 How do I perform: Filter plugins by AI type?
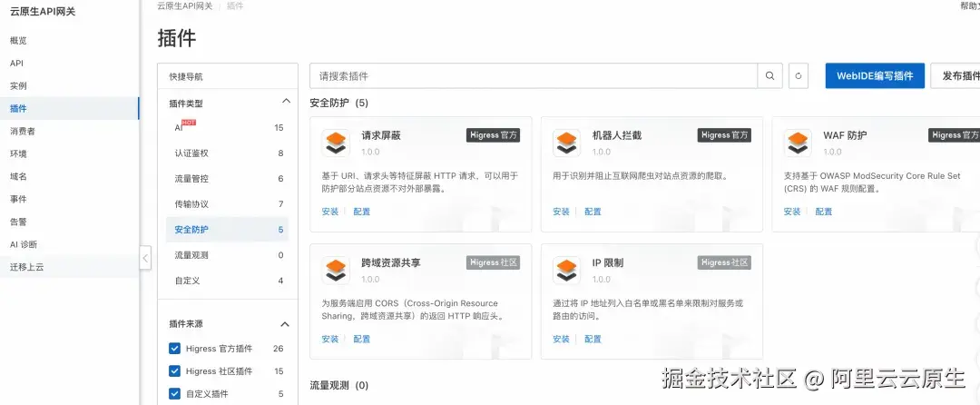pyautogui.click(x=228, y=127)
